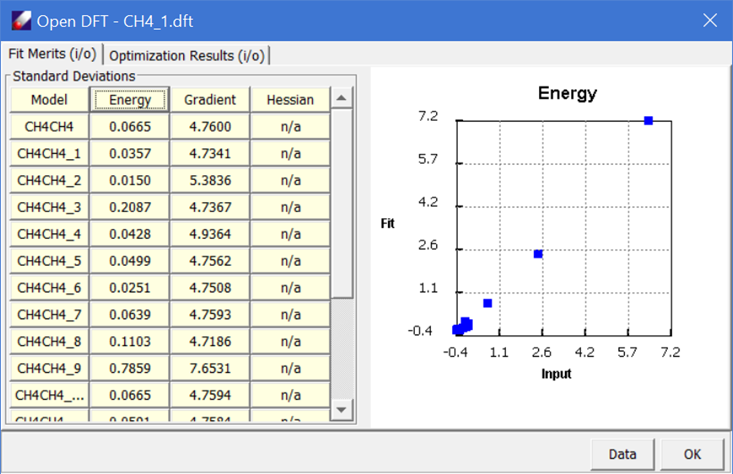The width and height of the screenshot is (733, 474).
Task: Click energy value 0.0639
Action: tap(129, 315)
